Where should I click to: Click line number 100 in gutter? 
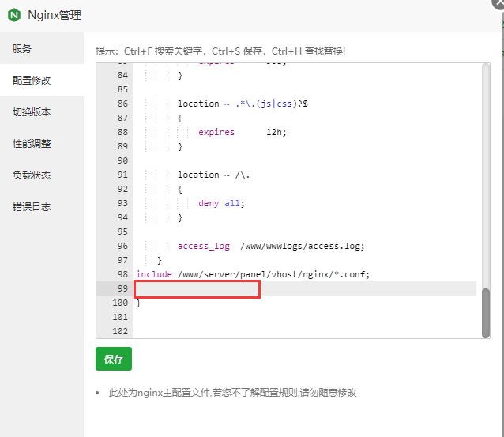pyautogui.click(x=120, y=303)
